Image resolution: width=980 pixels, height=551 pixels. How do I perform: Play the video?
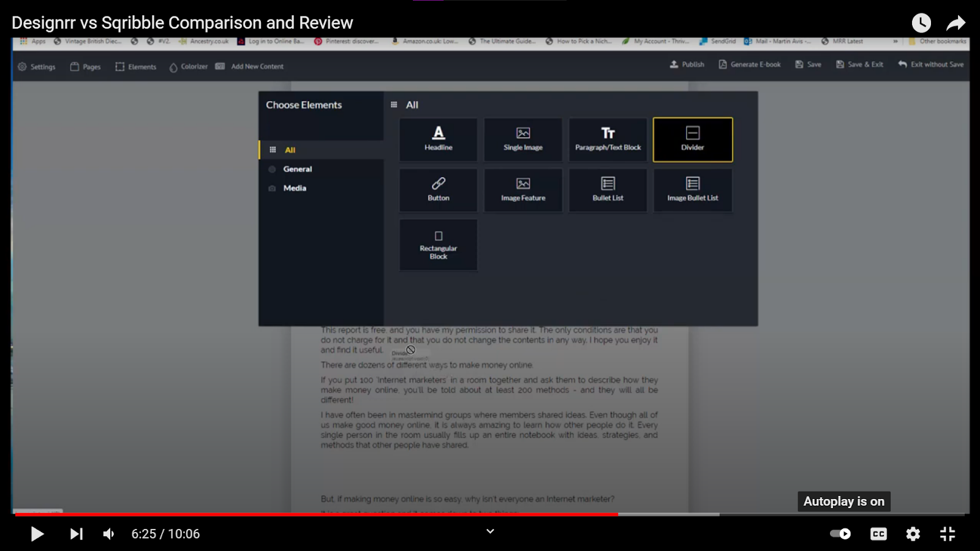point(37,534)
